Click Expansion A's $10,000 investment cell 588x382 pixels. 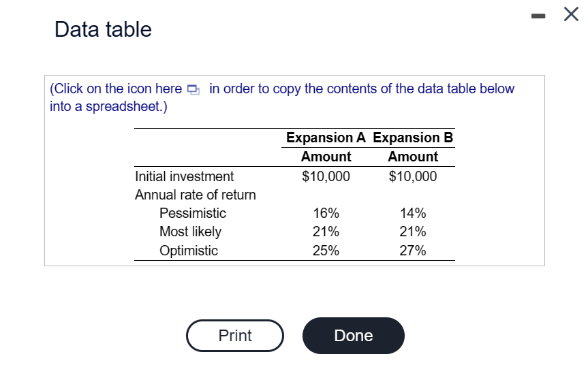point(326,176)
